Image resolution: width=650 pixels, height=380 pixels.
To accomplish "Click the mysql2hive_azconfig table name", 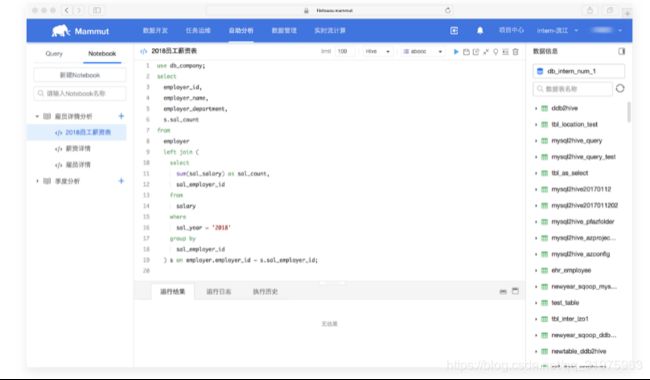I will point(580,254).
